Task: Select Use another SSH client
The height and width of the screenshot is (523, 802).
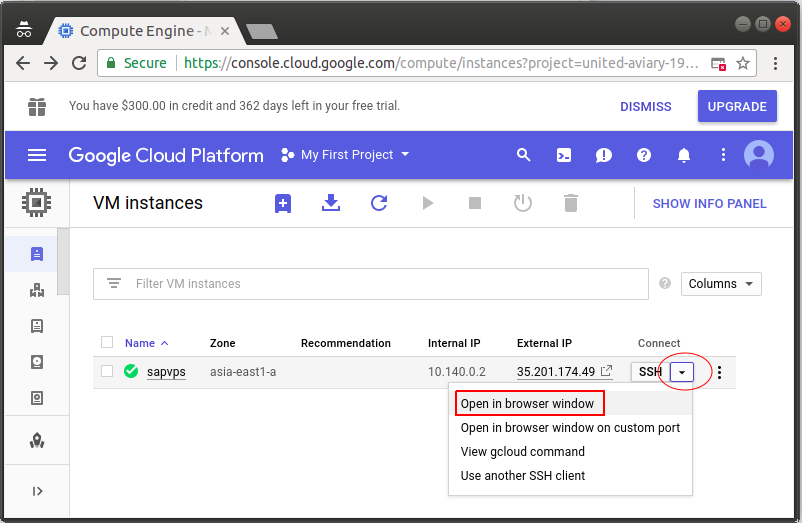Action: 570,475
